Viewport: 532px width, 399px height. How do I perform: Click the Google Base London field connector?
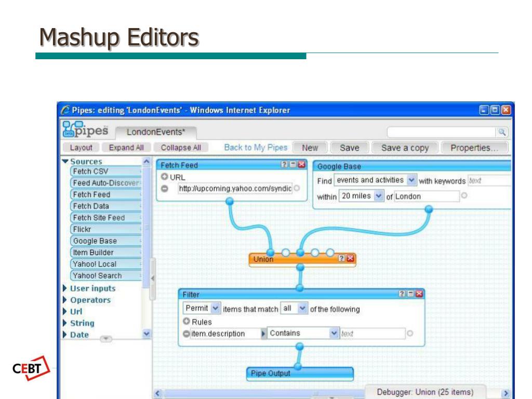coord(464,195)
